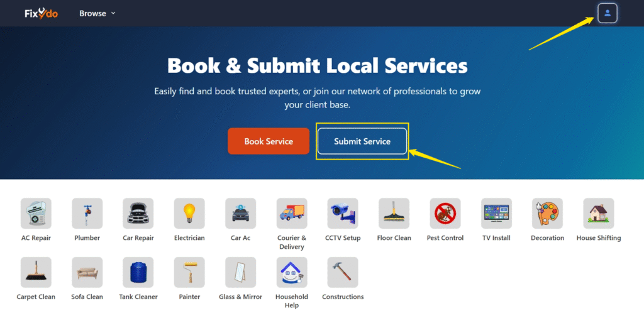The width and height of the screenshot is (644, 311).
Task: Select the TV Install icon
Action: coord(496,214)
